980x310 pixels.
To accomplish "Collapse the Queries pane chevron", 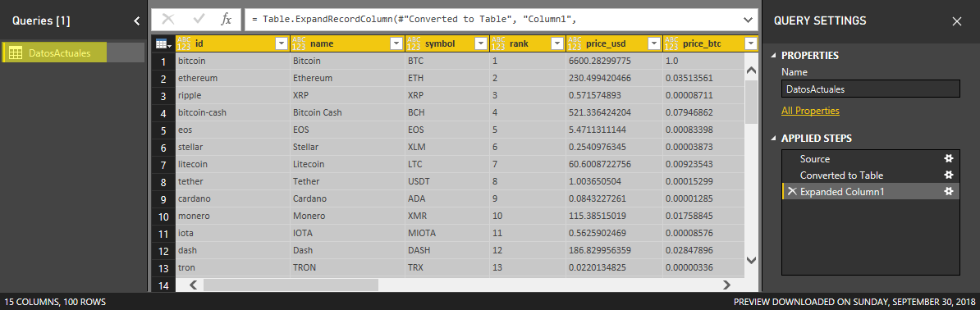I will pos(137,21).
